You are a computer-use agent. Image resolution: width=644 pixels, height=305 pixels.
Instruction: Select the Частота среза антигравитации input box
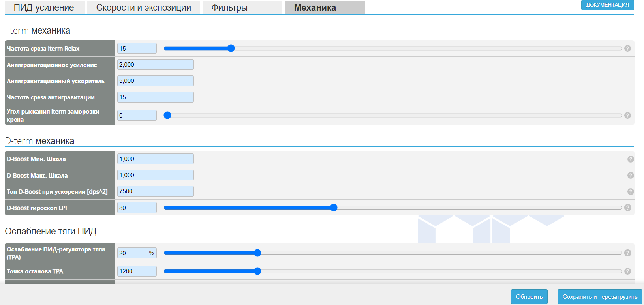coord(155,97)
